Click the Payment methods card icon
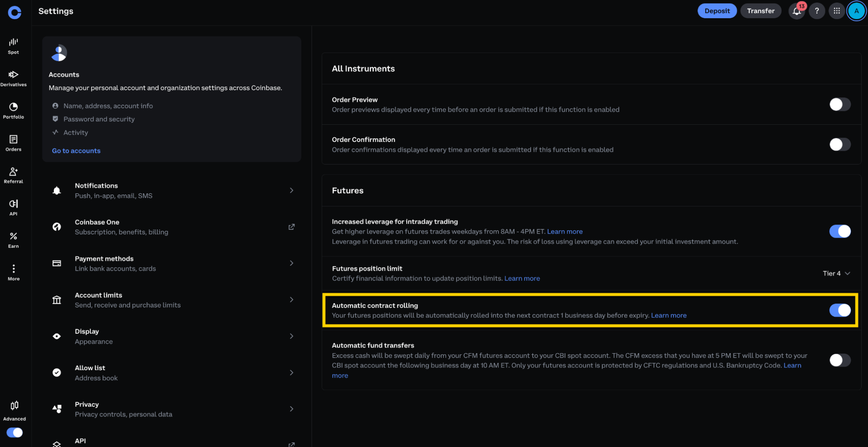868x447 pixels. [x=57, y=263]
